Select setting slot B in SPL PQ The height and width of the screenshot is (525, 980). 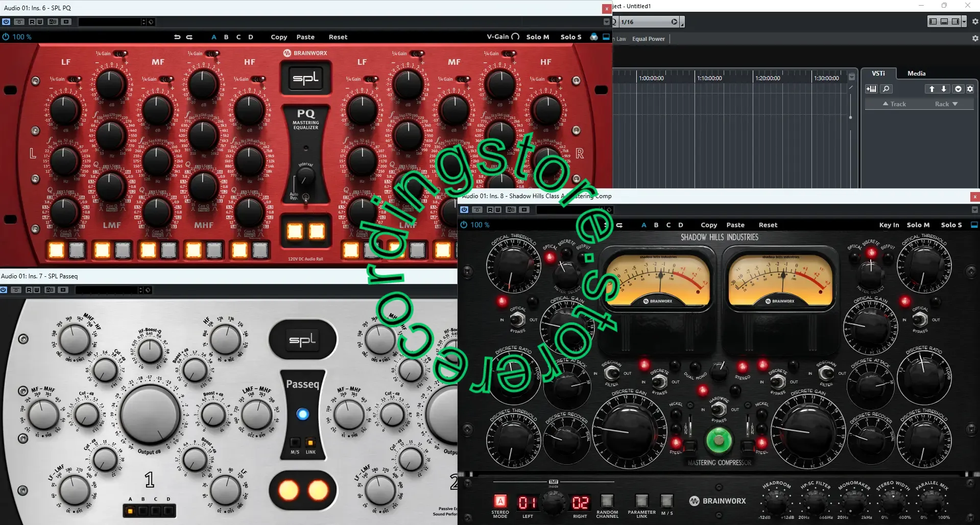click(x=226, y=37)
